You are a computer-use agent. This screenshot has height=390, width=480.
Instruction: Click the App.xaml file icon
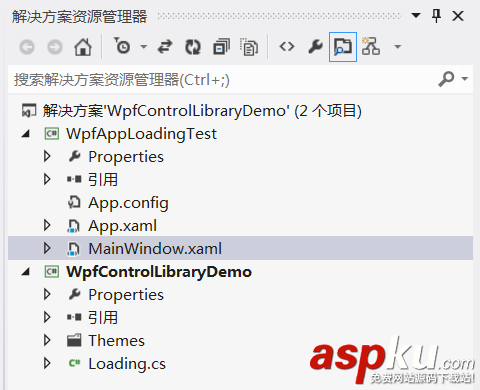point(74,226)
